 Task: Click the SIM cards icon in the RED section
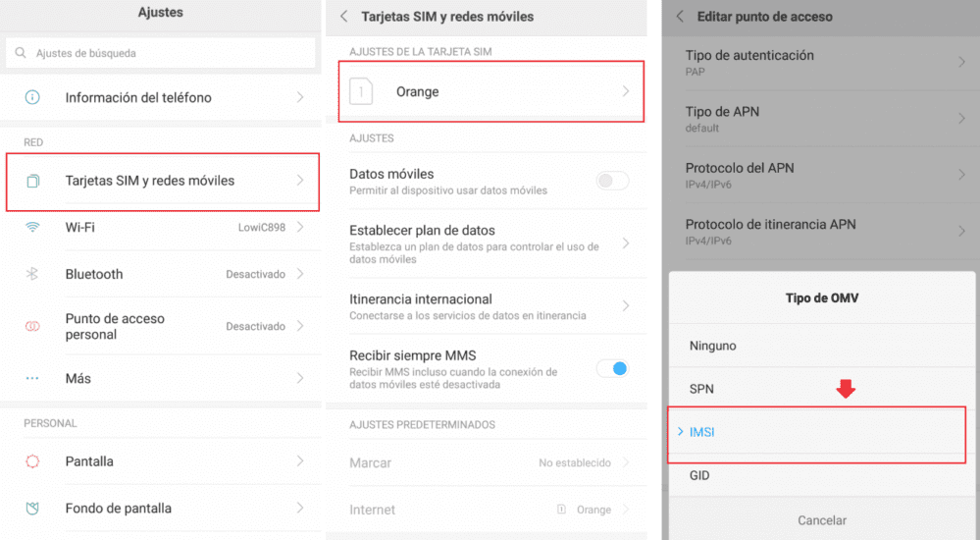32,181
